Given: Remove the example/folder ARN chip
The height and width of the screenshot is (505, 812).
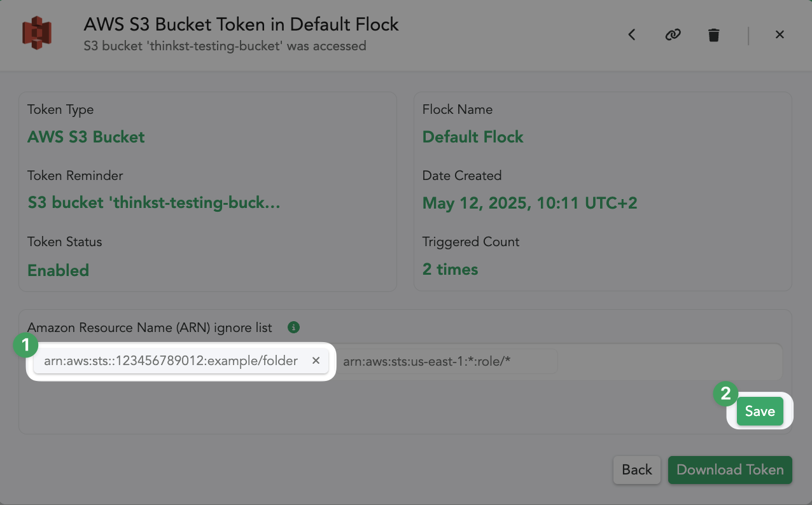Looking at the screenshot, I should pos(316,361).
